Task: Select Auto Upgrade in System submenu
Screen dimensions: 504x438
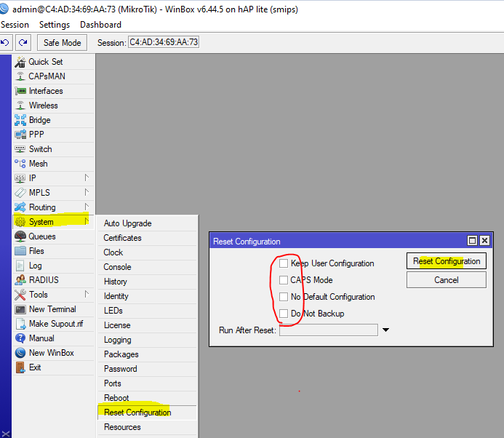Action: (147, 223)
